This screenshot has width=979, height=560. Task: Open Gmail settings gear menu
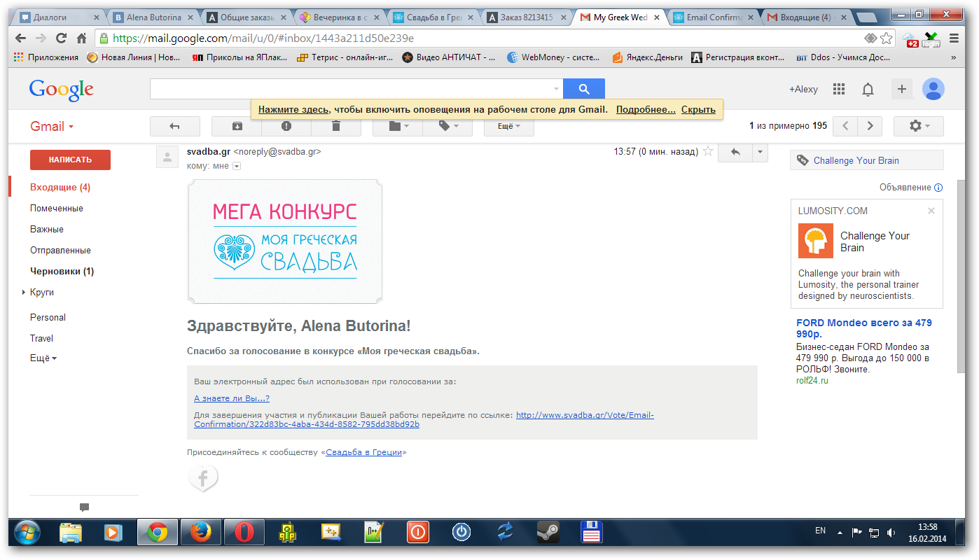919,126
